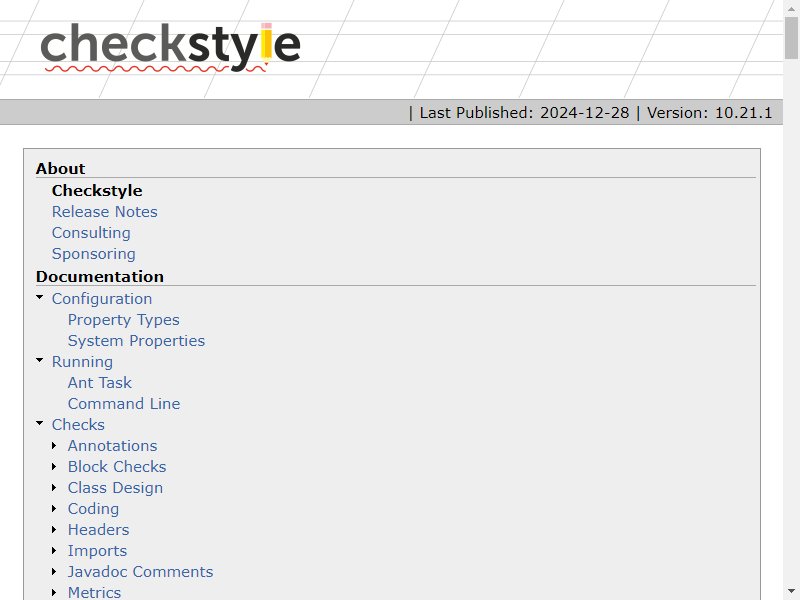
Task: Open the Running documentation link
Action: pyautogui.click(x=82, y=362)
